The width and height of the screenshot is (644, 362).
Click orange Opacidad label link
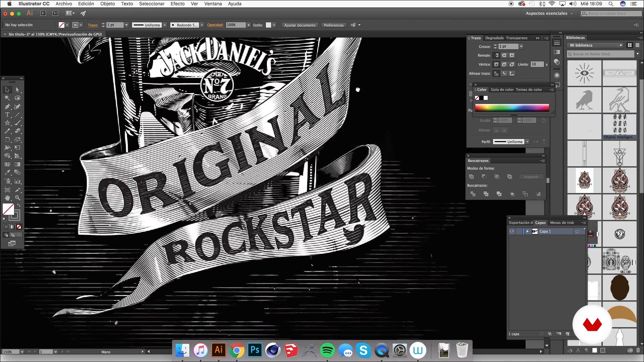pyautogui.click(x=215, y=25)
